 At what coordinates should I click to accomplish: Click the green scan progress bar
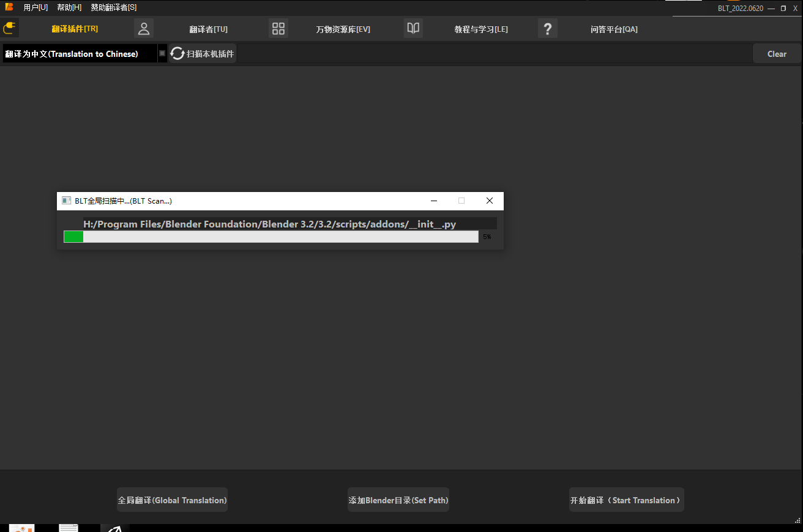[x=271, y=237]
